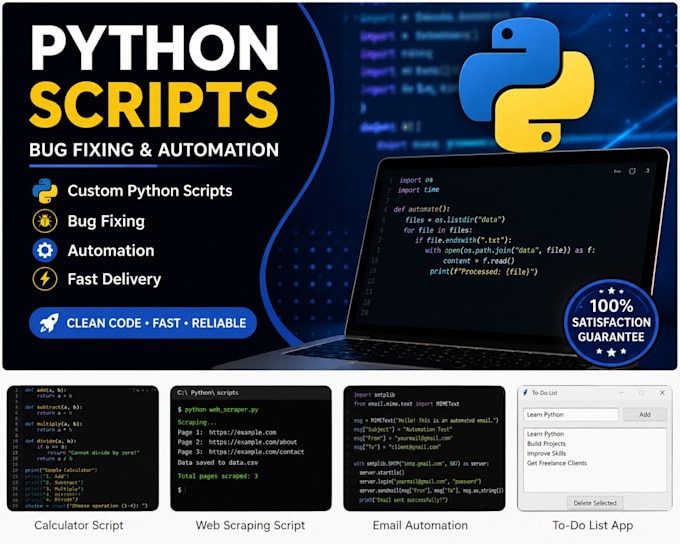Open the Web Scraping Script thumbnail

click(251, 448)
